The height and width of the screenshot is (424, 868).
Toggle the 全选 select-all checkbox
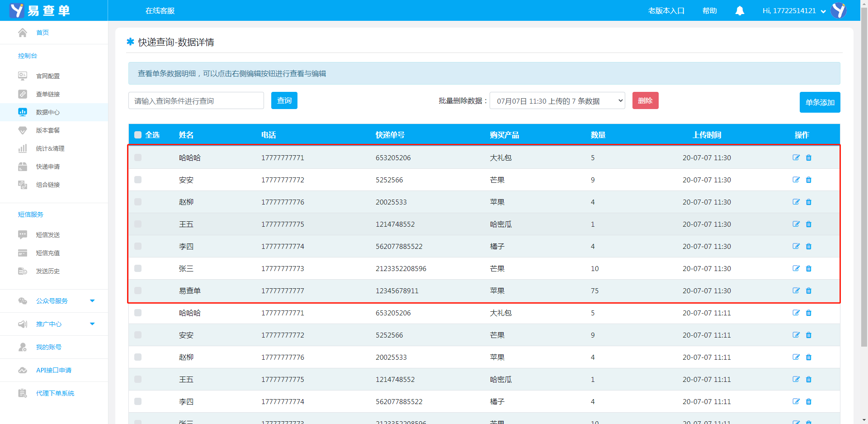138,135
